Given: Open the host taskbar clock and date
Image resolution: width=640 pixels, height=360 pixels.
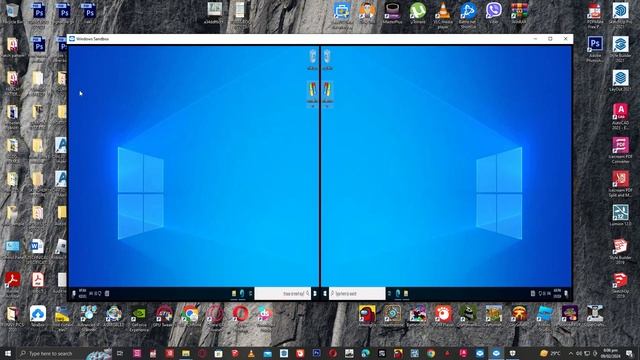Looking at the screenshot, I should coord(611,353).
